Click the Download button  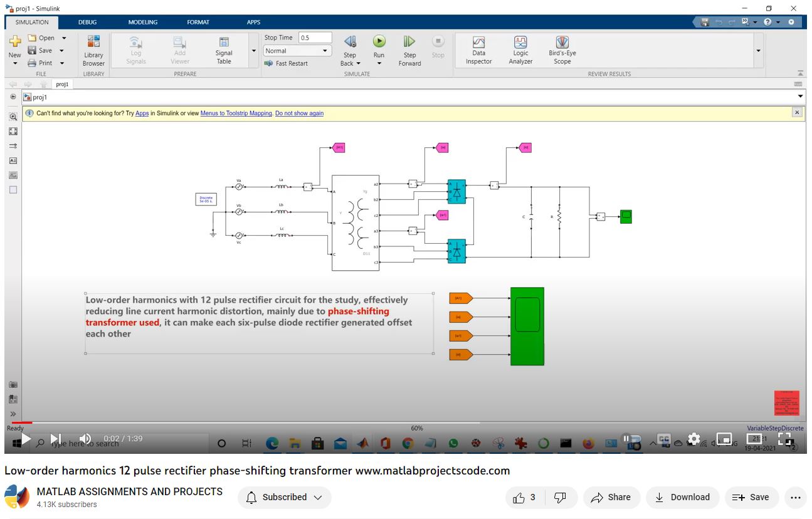[682, 497]
